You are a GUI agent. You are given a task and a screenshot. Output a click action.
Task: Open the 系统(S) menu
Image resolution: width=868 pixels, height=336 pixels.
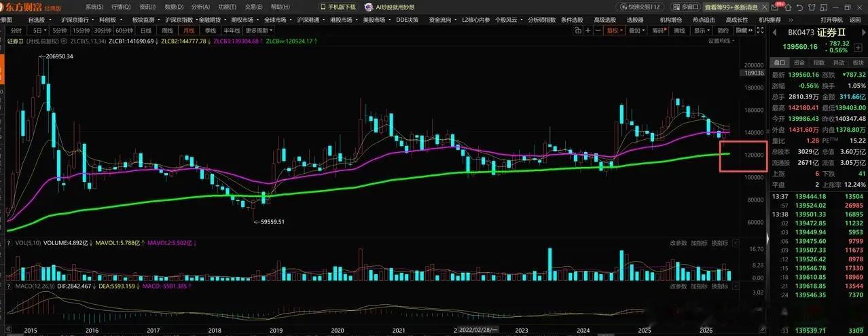click(x=94, y=7)
